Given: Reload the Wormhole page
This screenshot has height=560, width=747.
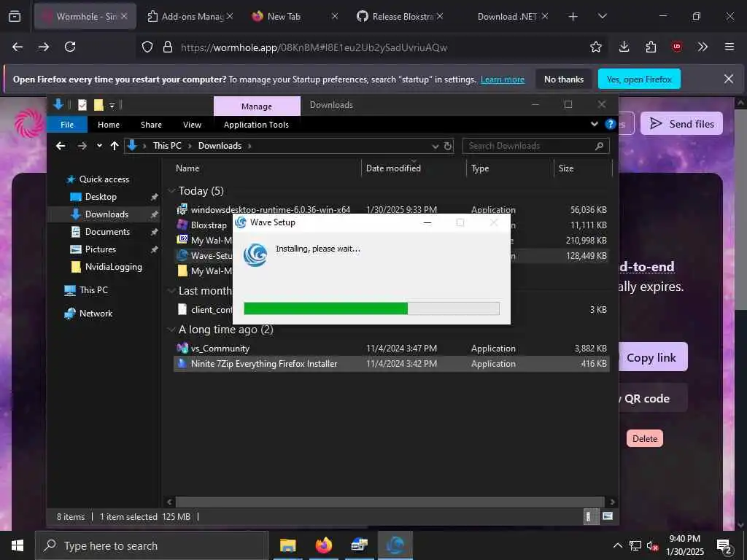Looking at the screenshot, I should 70,47.
